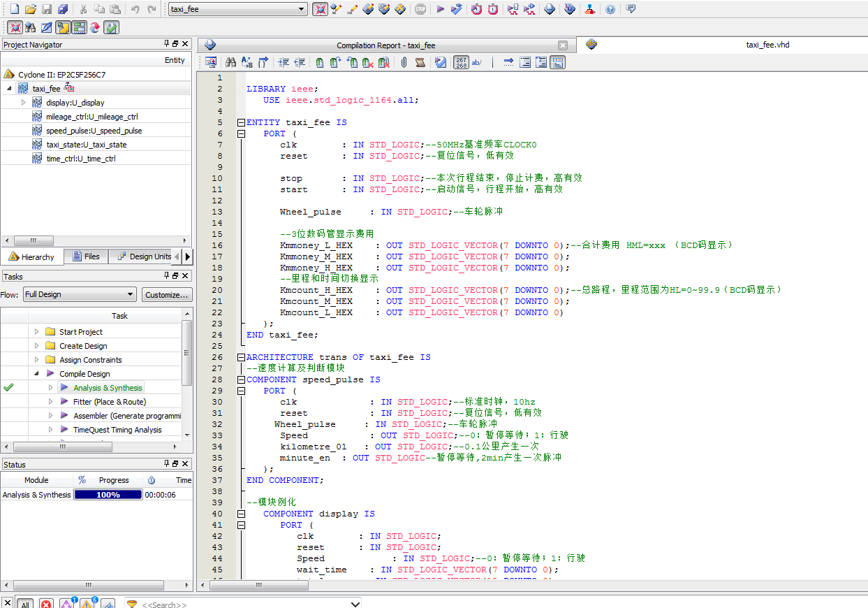The height and width of the screenshot is (608, 868).
Task: Toggle line numbers display 267/268 button
Action: (x=461, y=62)
